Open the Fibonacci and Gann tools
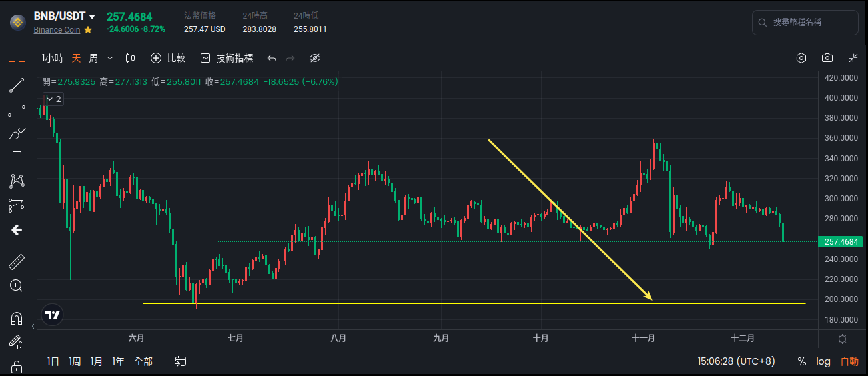 pos(17,109)
